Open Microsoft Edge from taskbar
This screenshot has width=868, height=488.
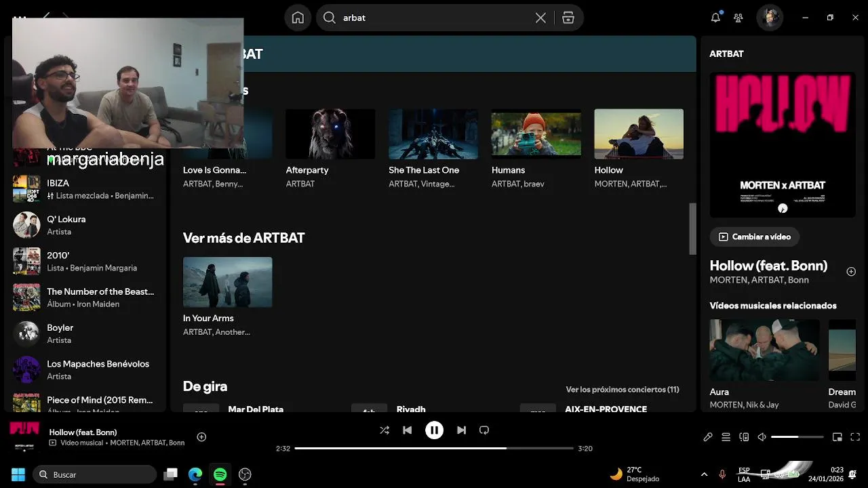(x=195, y=474)
